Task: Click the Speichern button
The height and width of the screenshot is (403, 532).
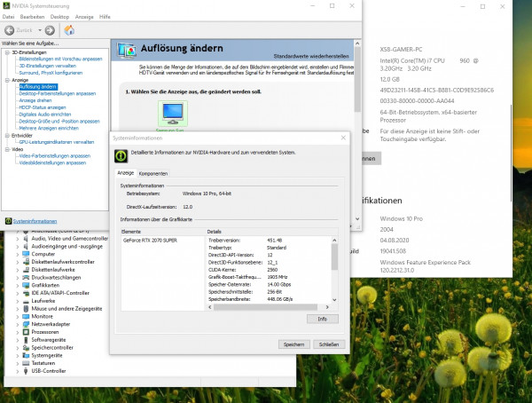Action: pyautogui.click(x=293, y=344)
